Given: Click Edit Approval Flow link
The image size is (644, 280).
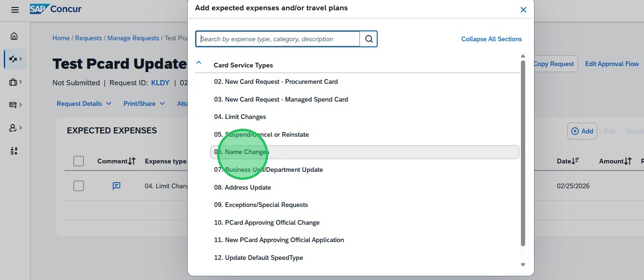Looking at the screenshot, I should point(612,64).
